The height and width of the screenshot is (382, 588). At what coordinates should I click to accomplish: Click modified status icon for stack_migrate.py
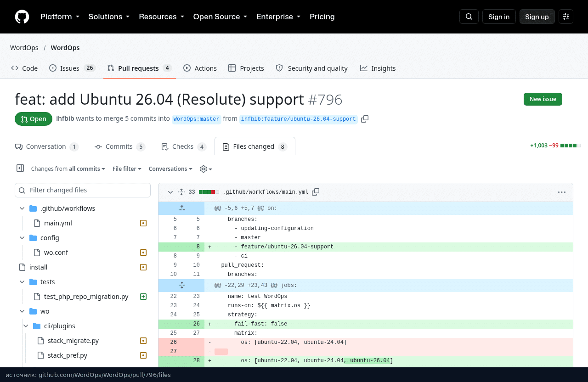point(143,341)
